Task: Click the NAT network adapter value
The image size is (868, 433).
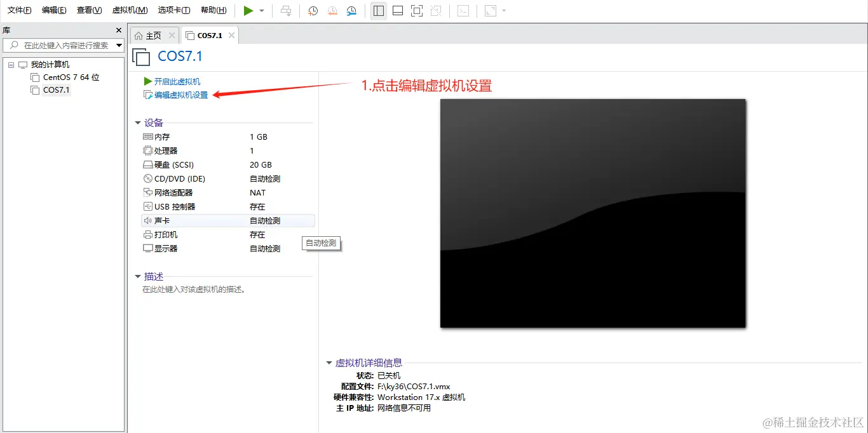Action: pos(257,193)
